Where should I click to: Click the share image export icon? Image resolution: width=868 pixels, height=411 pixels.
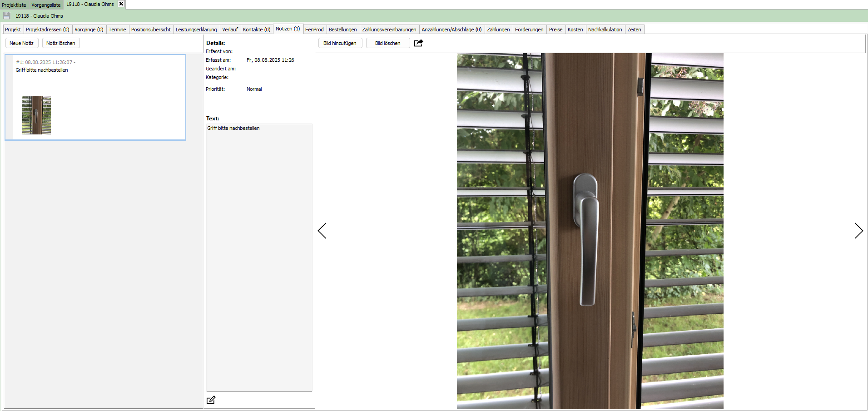(x=418, y=43)
